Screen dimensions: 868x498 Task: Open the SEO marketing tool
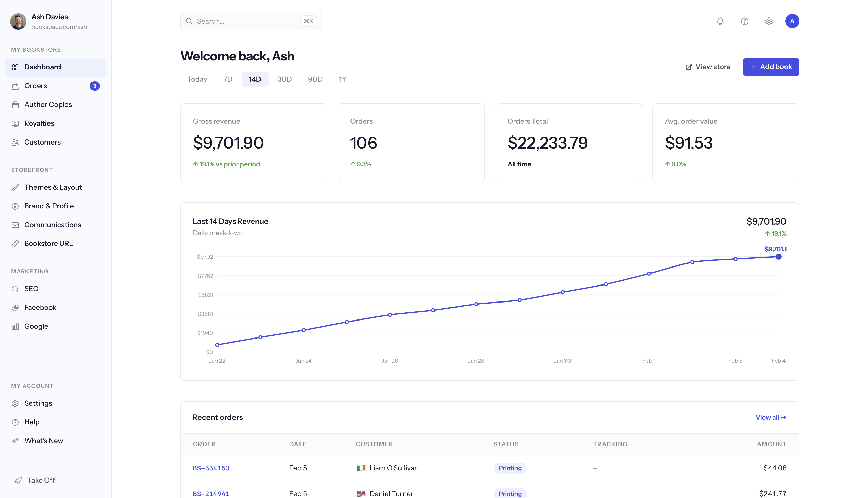click(x=31, y=289)
